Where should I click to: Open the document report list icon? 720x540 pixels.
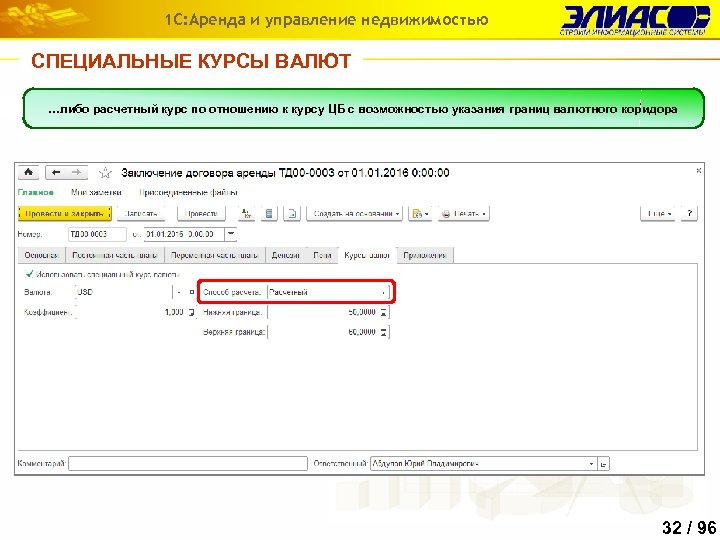(270, 214)
